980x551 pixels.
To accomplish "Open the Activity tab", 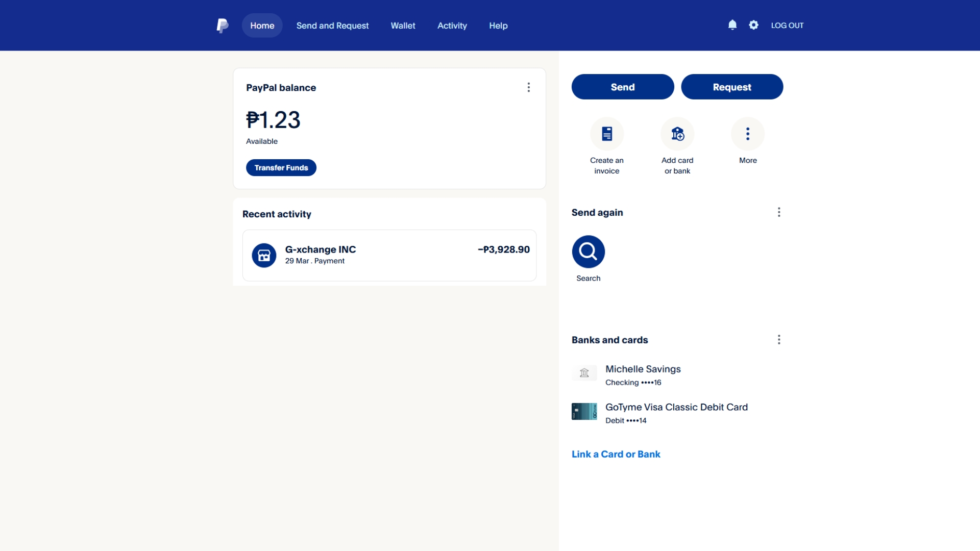I will tap(452, 26).
